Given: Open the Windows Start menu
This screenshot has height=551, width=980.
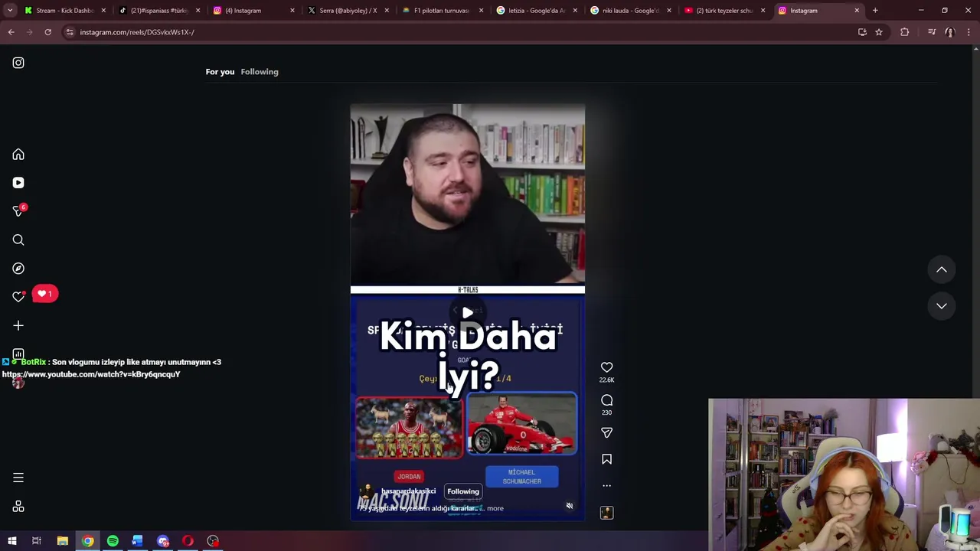Looking at the screenshot, I should point(11,541).
